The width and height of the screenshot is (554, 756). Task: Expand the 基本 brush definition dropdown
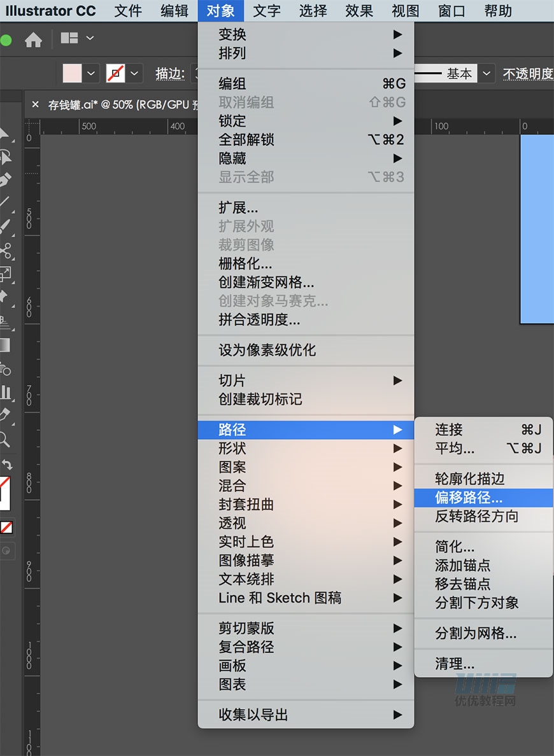[487, 74]
